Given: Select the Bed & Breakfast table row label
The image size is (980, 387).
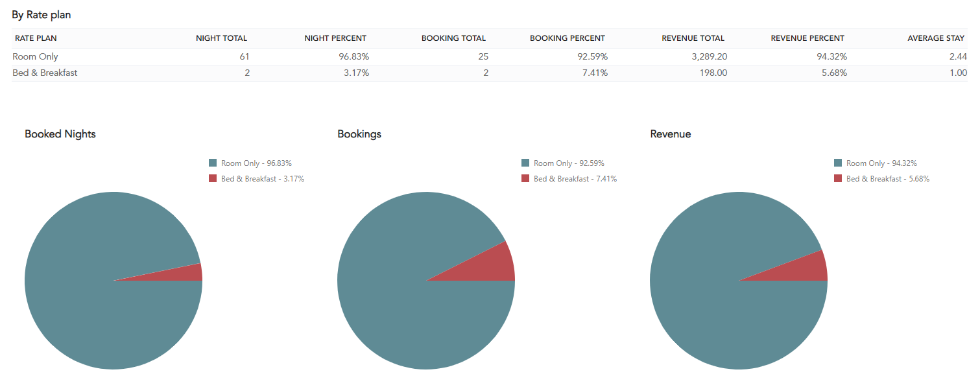Looking at the screenshot, I should [x=45, y=73].
